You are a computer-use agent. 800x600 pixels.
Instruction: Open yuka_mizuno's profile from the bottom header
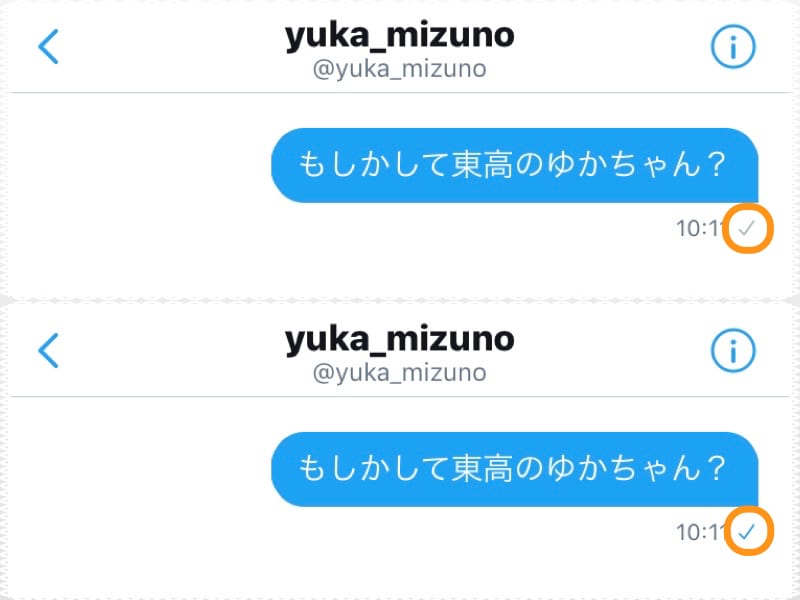[399, 340]
